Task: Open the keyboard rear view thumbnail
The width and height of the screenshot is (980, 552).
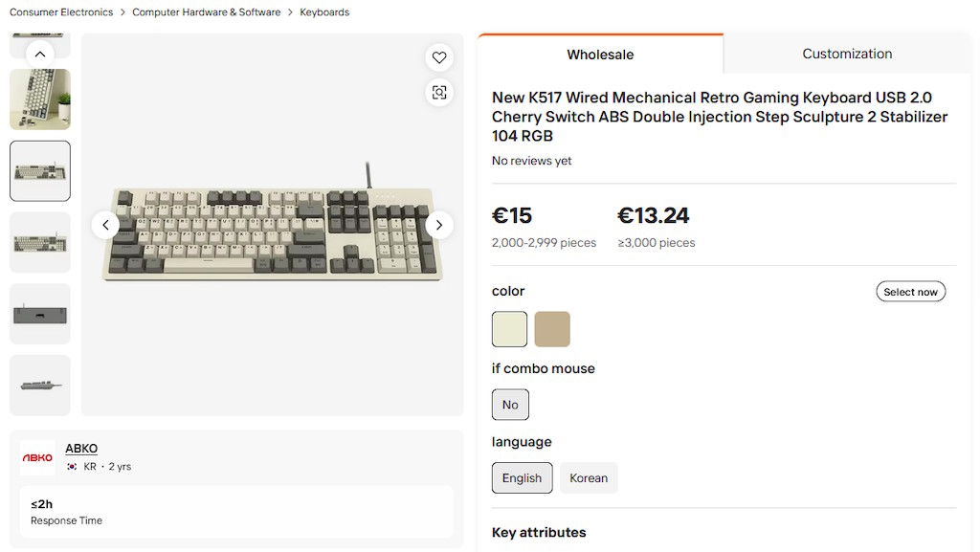Action: (40, 314)
